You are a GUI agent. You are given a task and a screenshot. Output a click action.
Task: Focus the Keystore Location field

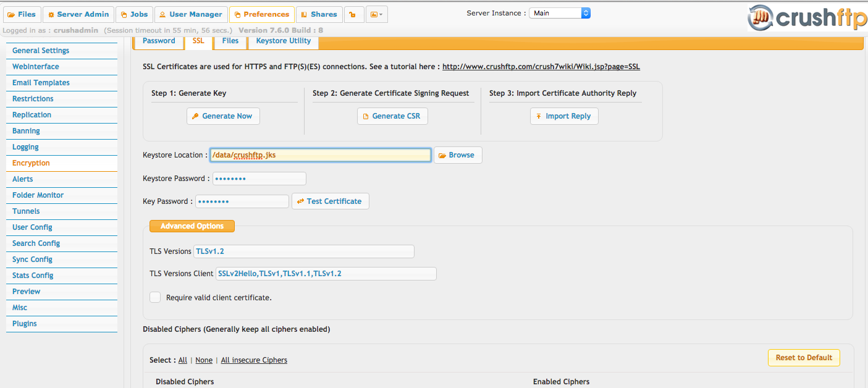tap(320, 155)
